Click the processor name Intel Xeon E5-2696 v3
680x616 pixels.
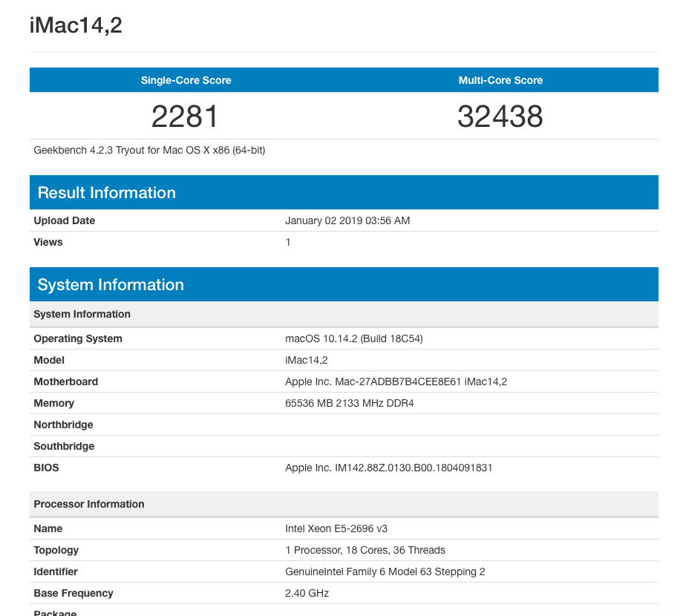pyautogui.click(x=336, y=528)
